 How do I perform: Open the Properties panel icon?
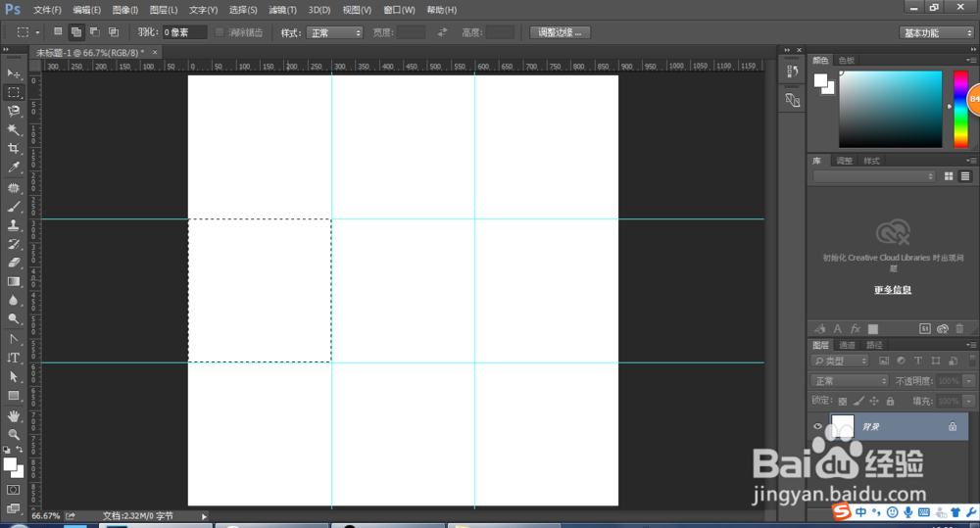pos(793,100)
